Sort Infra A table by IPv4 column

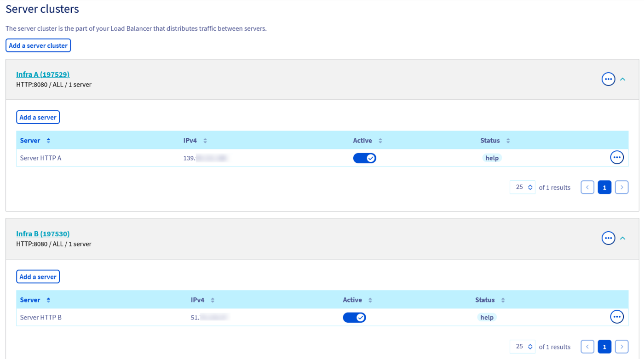(205, 141)
